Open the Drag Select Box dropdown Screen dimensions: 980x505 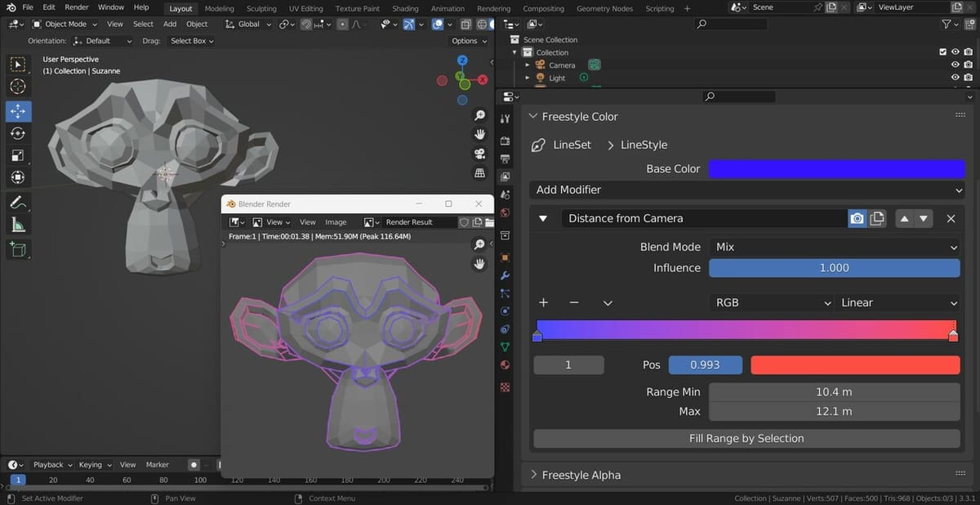tap(192, 41)
